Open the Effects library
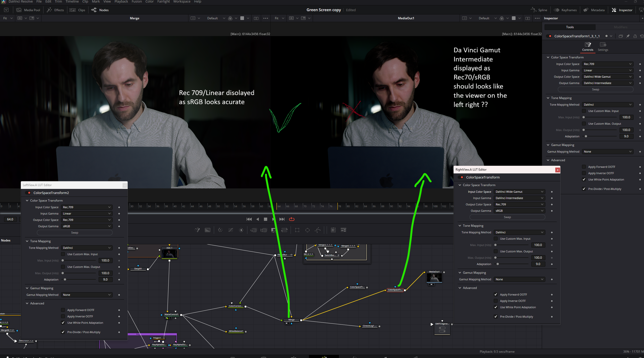Screen dimensions: 644x358 [x=55, y=10]
